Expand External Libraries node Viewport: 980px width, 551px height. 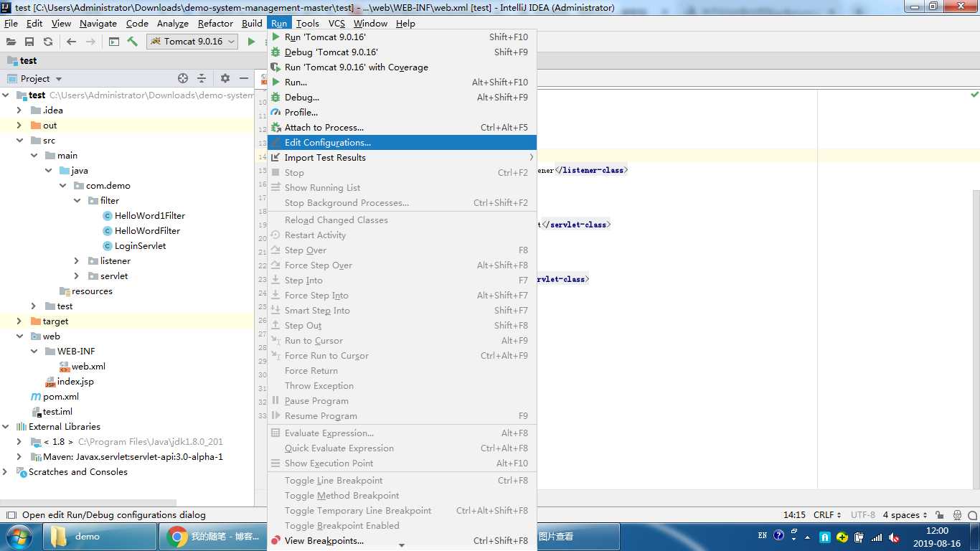click(5, 426)
